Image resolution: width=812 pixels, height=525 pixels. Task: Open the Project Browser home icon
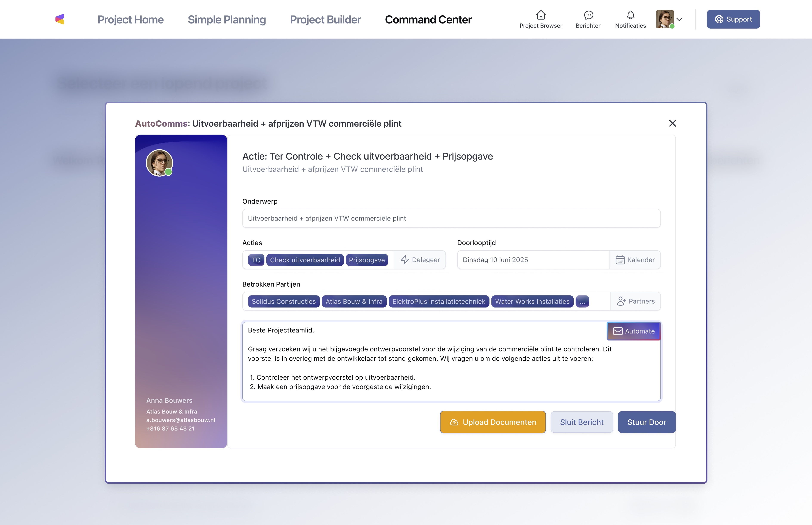click(x=540, y=15)
